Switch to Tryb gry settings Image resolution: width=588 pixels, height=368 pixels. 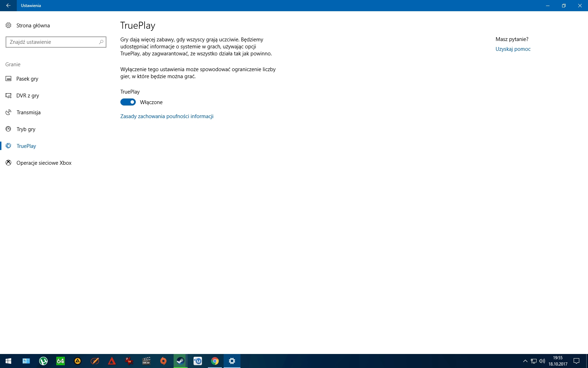click(x=26, y=129)
